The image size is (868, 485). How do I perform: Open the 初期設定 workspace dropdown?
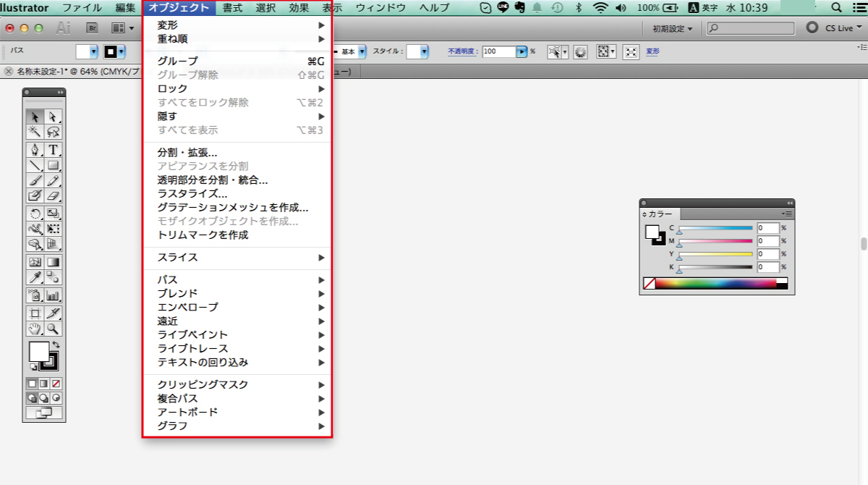[x=672, y=28]
